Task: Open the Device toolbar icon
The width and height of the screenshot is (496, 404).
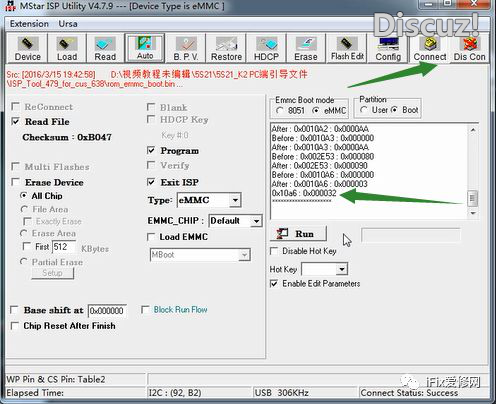Action: coord(28,48)
